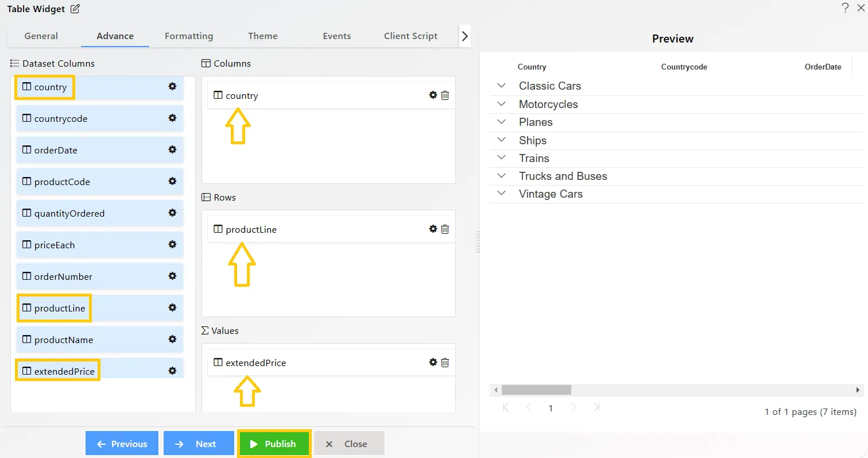
Task: Expand the Vintage Cars group
Action: 502,194
